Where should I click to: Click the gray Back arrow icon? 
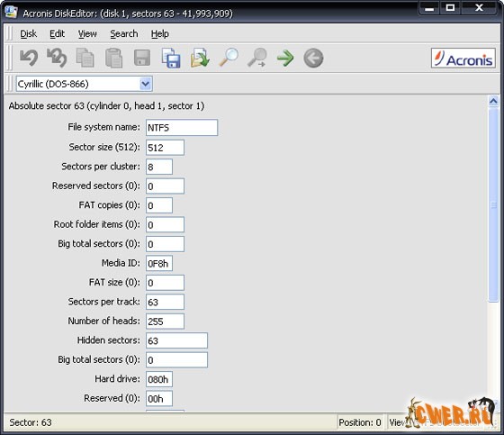(x=313, y=59)
